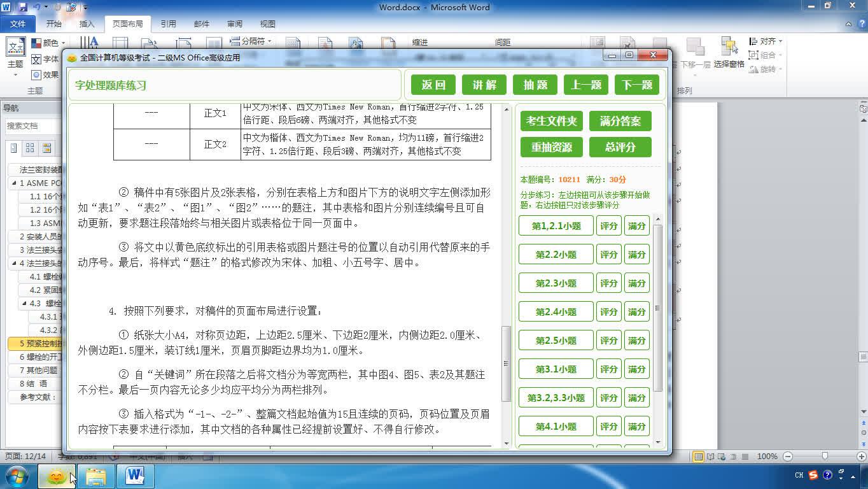Viewport: 868px width, 489px height.
Task: Click 评分 for 第3.1小题
Action: point(609,369)
